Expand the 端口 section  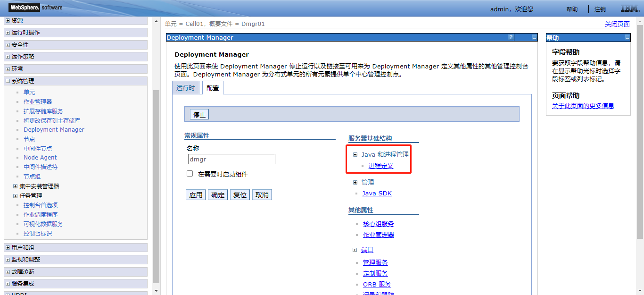coord(355,250)
